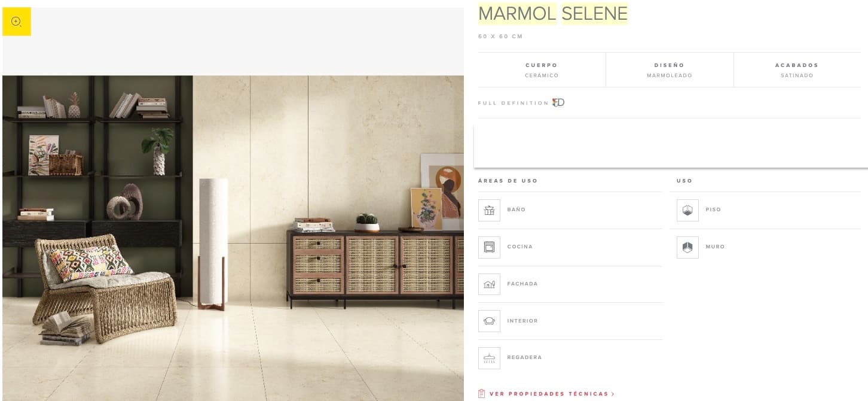This screenshot has height=401, width=868.
Task: Click the clipboard icon beside propiedades técnicas
Action: tap(482, 394)
